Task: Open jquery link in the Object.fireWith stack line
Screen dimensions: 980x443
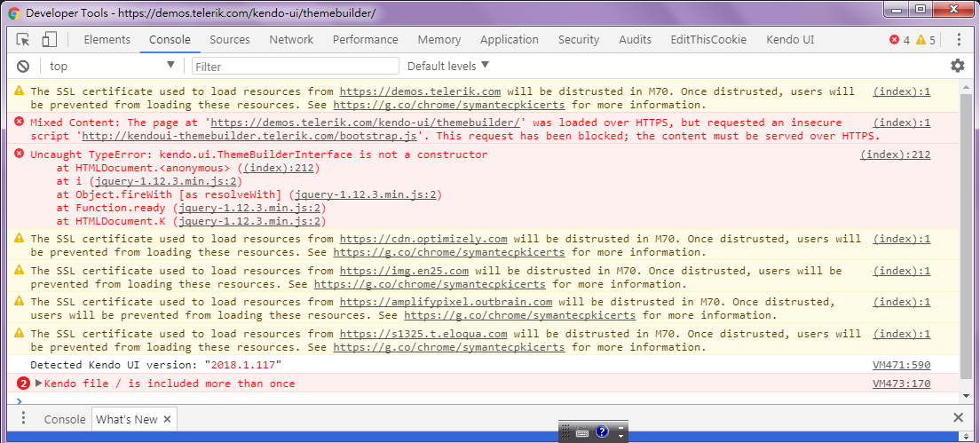Action: click(366, 195)
